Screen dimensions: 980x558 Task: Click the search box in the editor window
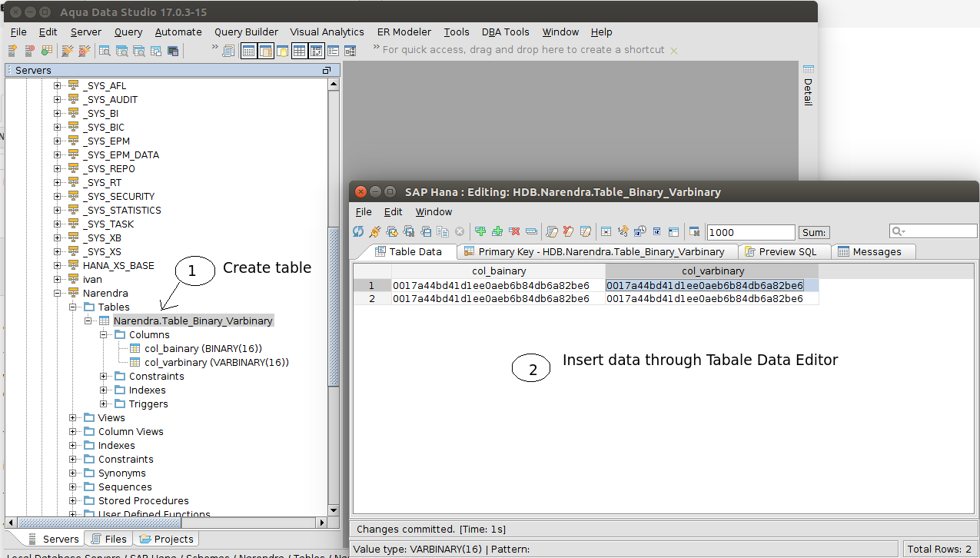[933, 231]
